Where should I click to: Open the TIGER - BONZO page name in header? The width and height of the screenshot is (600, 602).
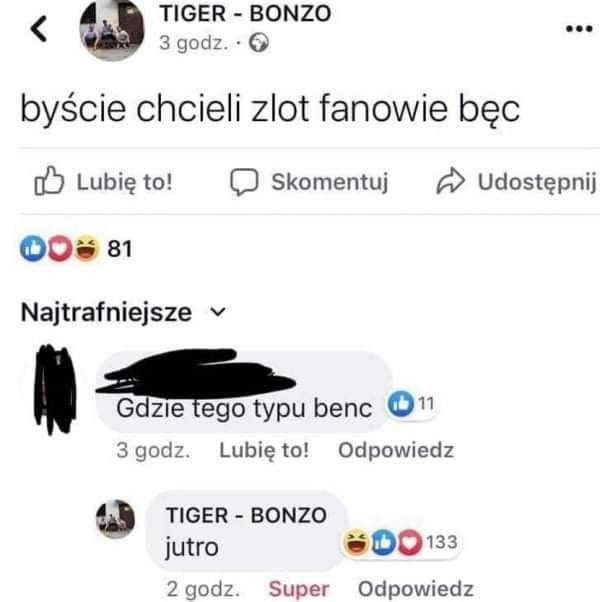[245, 14]
